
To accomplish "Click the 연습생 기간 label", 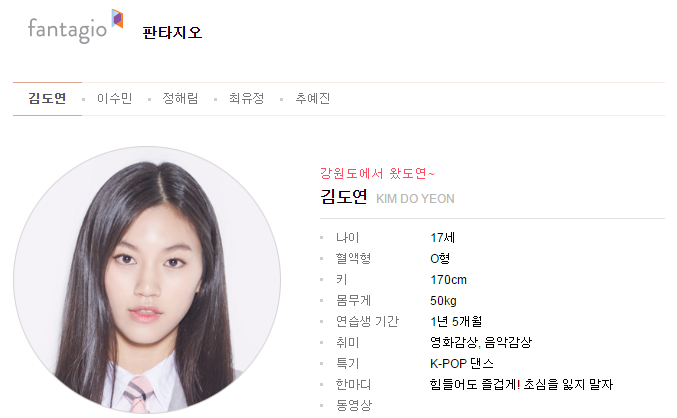I will (x=367, y=322).
